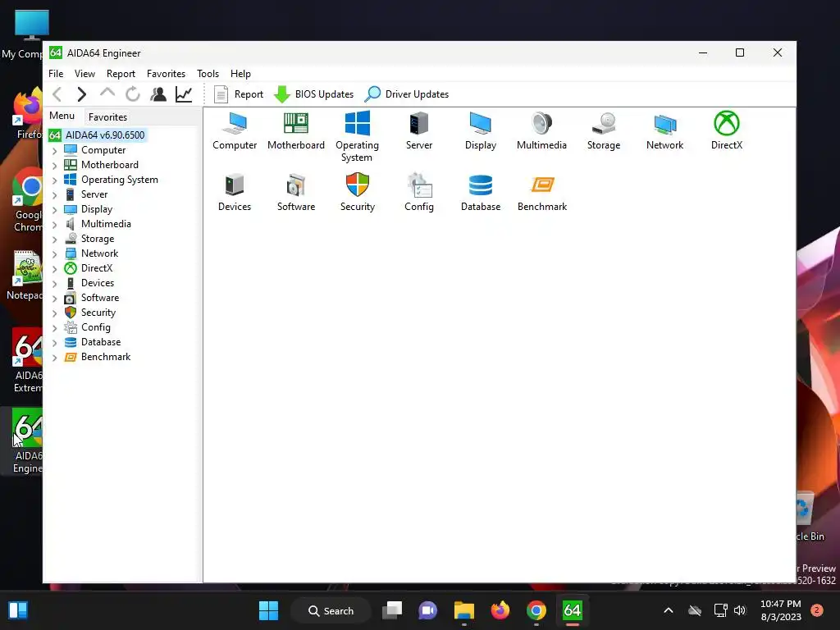Open the View menu

pos(84,73)
